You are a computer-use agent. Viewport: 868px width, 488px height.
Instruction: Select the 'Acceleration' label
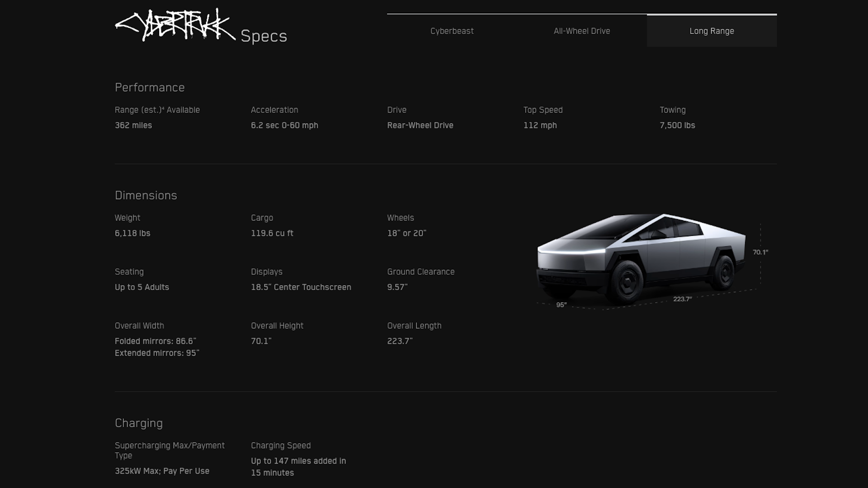click(x=274, y=110)
